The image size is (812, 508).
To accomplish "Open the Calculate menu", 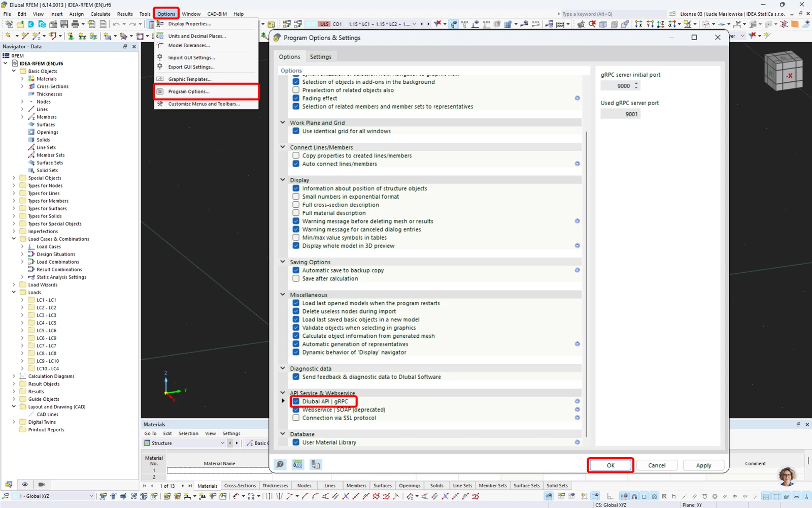I will tap(100, 14).
